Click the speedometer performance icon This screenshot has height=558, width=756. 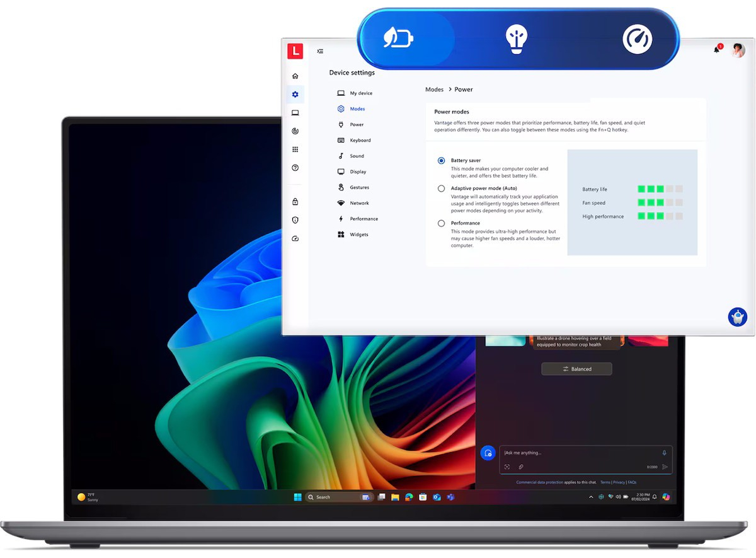[x=637, y=40]
